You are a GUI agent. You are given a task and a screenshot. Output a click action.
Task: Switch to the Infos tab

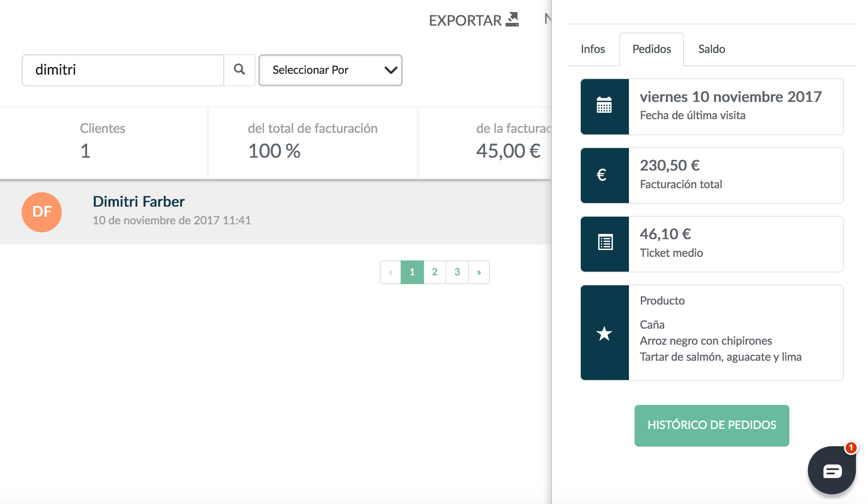coord(593,49)
